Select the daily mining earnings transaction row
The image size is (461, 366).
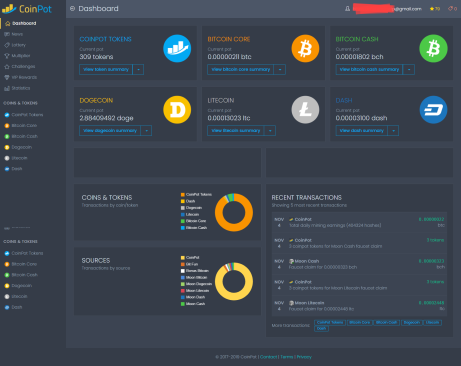click(x=359, y=222)
